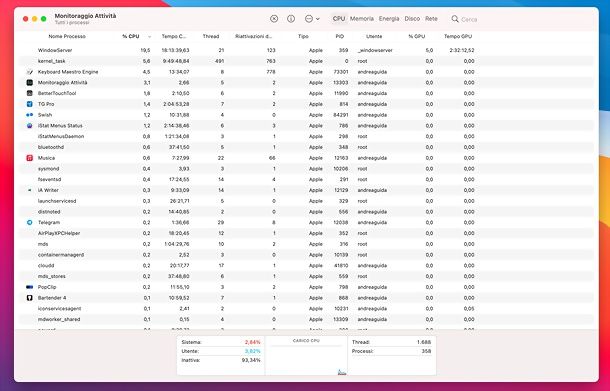Select the Bartender 4 icon
Screen dimensions: 610x391
30,298
